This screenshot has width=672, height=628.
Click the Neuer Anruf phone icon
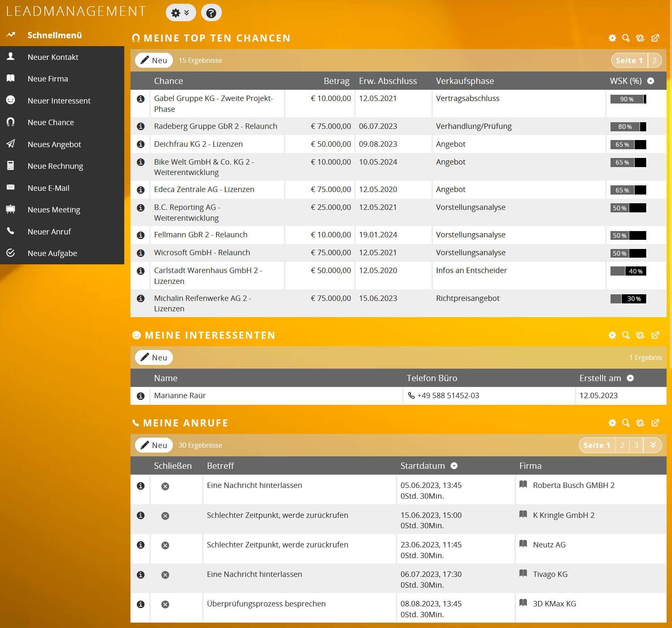click(11, 231)
